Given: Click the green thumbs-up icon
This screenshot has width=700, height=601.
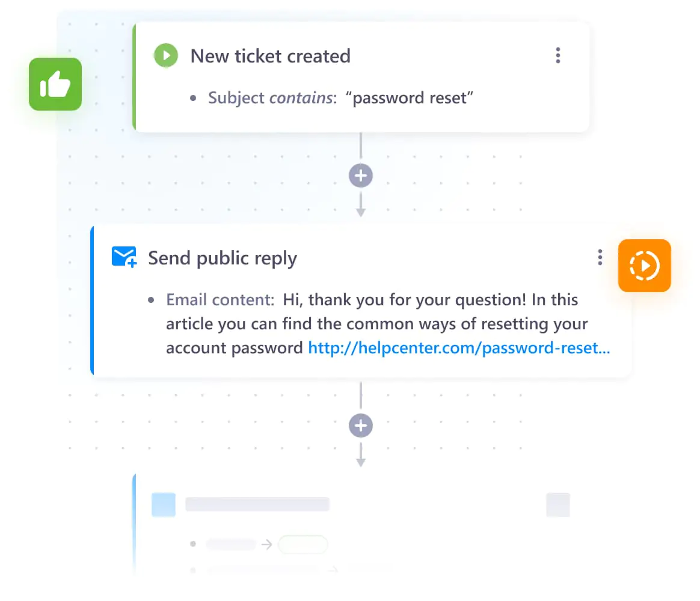Looking at the screenshot, I should pos(55,84).
